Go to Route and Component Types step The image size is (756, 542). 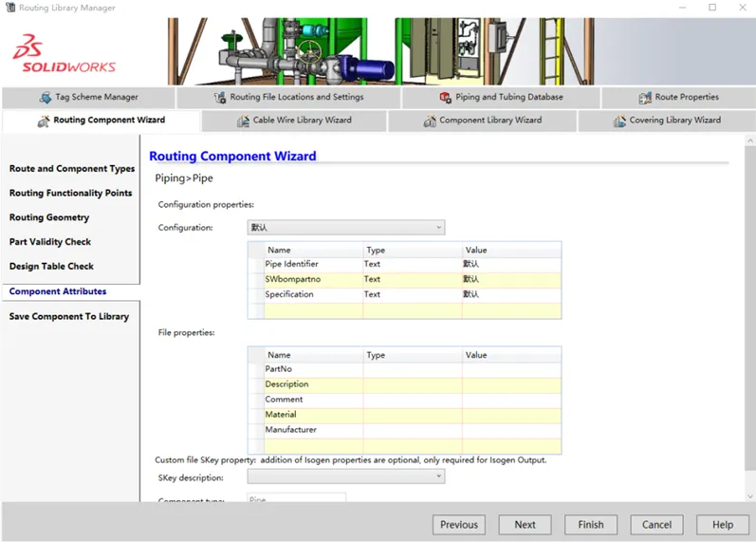tap(72, 168)
